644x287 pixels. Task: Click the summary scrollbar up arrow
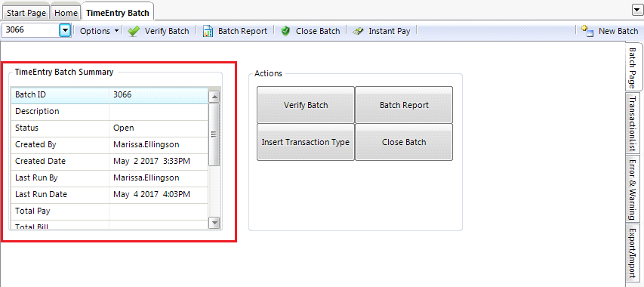[214, 97]
